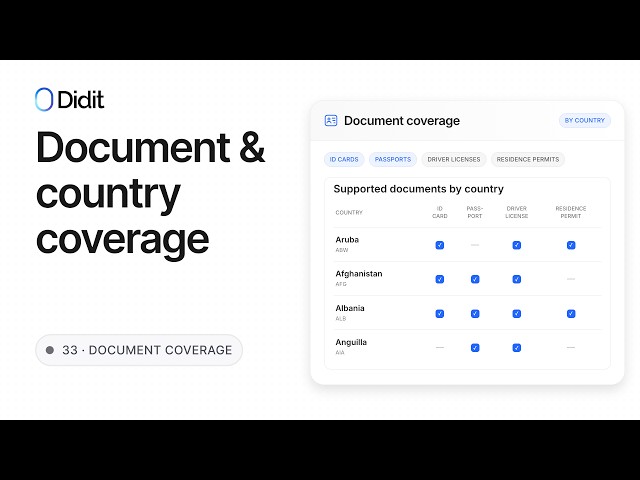Toggle Afghanistan ID card checkbox
Screen dimensions: 640x480
pos(440,279)
